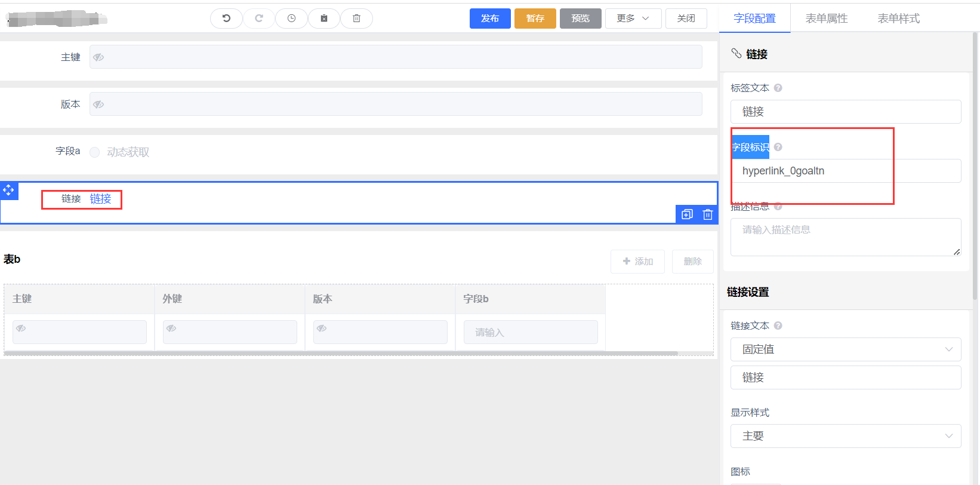Switch to the 表单属性 tab
The image size is (980, 485).
tap(826, 19)
